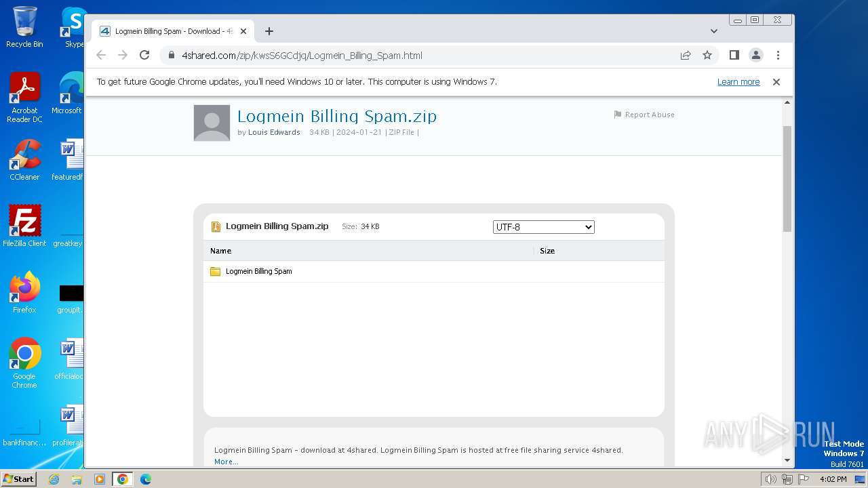Screen dimensions: 868x488
Task: Click the Size column header
Action: point(547,251)
